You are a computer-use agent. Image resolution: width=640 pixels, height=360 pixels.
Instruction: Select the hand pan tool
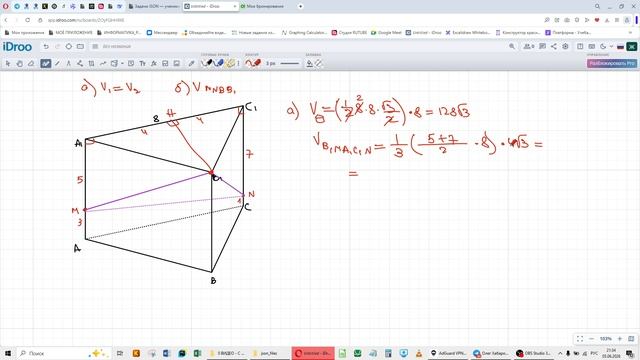[x=20, y=63]
